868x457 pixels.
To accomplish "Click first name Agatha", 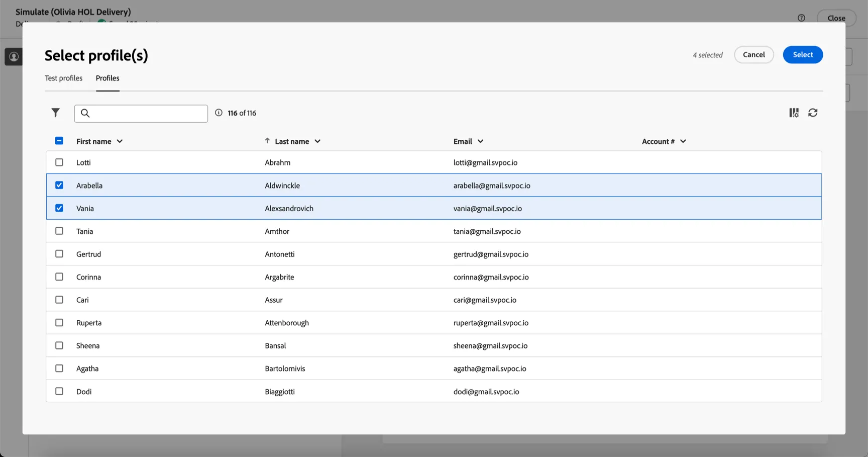I will (87, 369).
